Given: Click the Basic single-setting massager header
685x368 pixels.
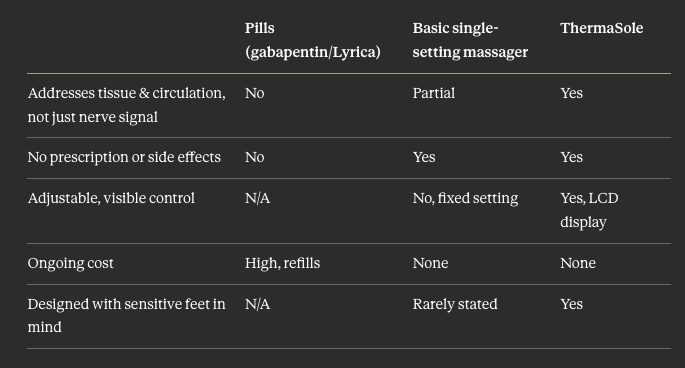Looking at the screenshot, I should coord(470,40).
